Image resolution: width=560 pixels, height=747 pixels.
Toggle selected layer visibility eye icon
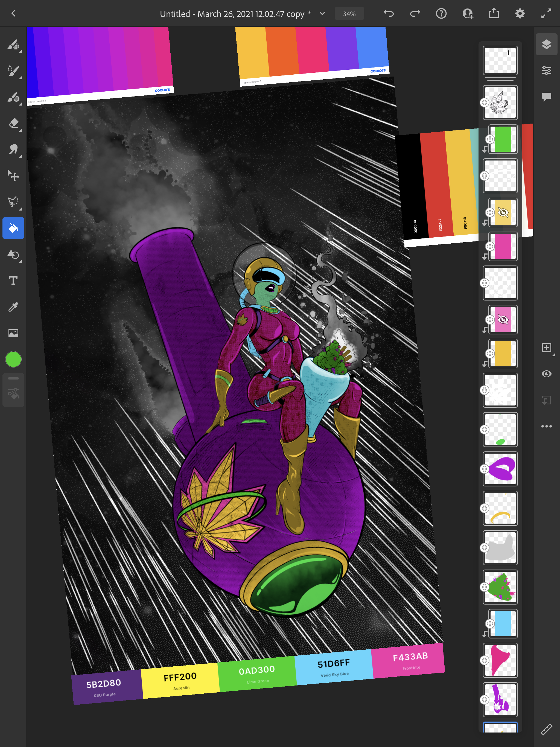[546, 374]
